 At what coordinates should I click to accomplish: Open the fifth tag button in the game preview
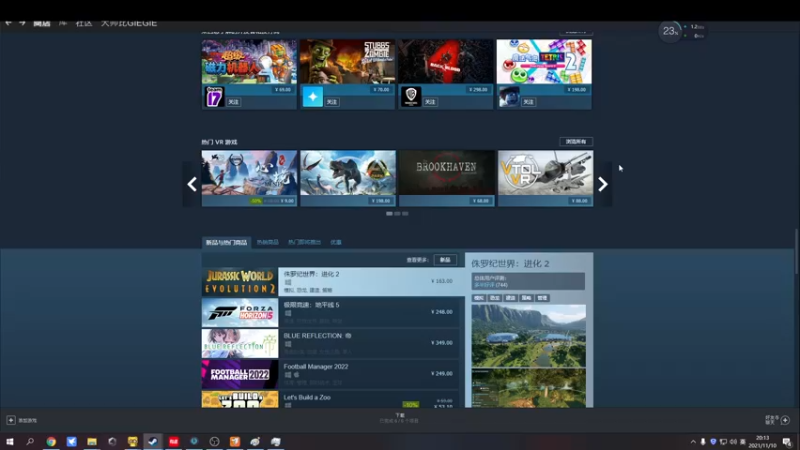pyautogui.click(x=542, y=298)
